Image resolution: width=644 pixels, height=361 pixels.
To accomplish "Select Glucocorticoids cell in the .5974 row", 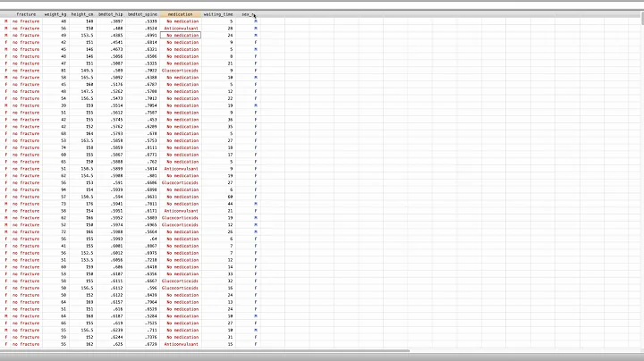I will pos(181,225).
